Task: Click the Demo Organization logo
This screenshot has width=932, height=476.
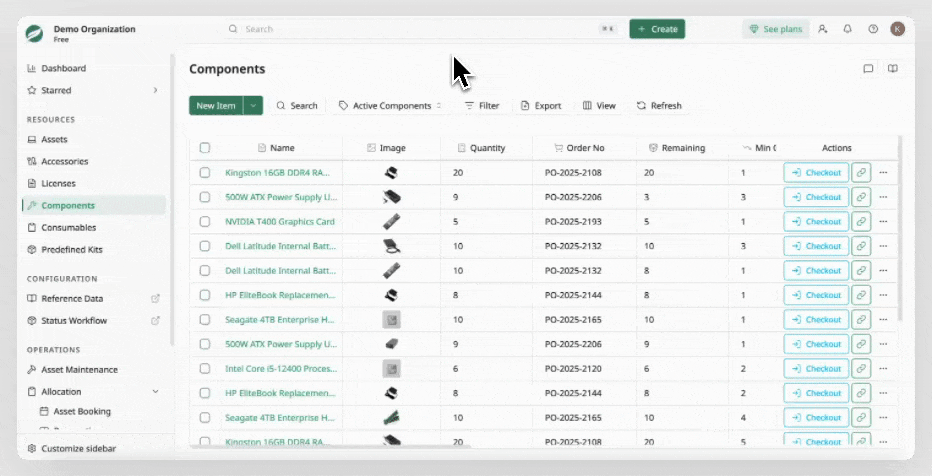Action: [34, 33]
